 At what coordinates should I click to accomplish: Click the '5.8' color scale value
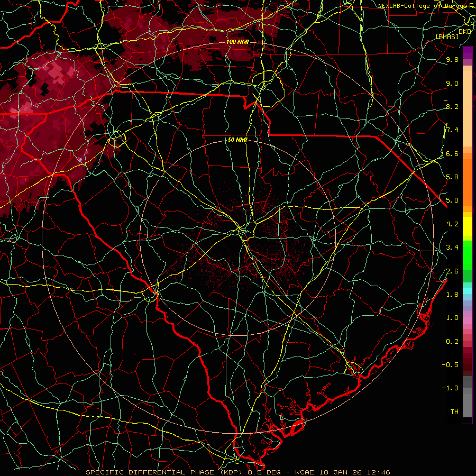point(452,177)
